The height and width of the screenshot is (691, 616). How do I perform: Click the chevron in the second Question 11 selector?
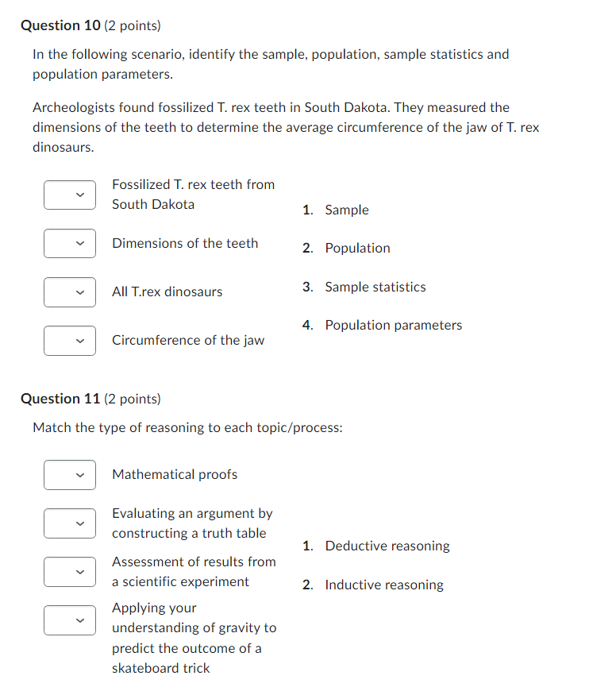[x=79, y=523]
